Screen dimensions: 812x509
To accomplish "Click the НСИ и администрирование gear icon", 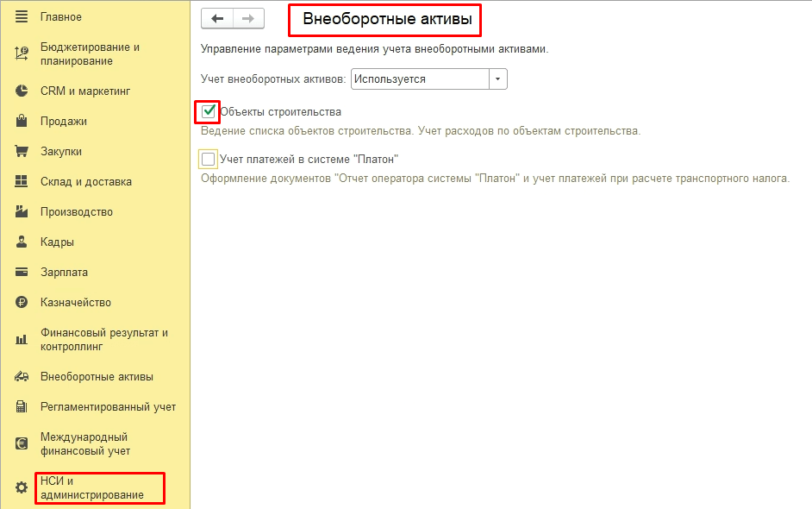I will [x=22, y=487].
